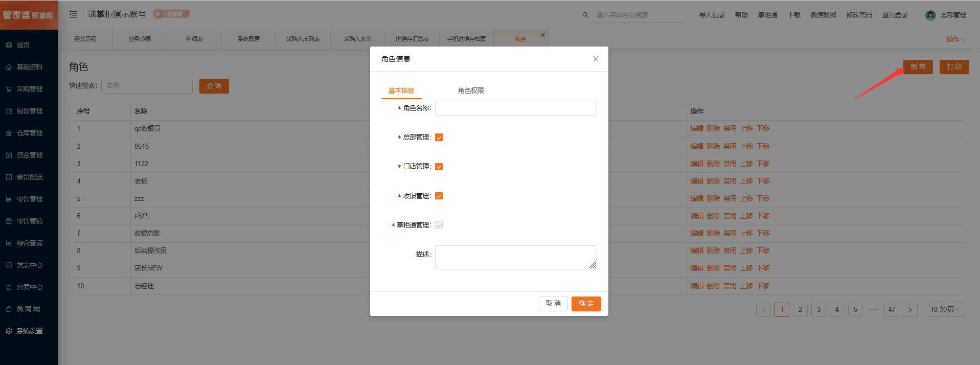The width and height of the screenshot is (980, 365).
Task: Close the 角色 tab with its X
Action: [543, 35]
